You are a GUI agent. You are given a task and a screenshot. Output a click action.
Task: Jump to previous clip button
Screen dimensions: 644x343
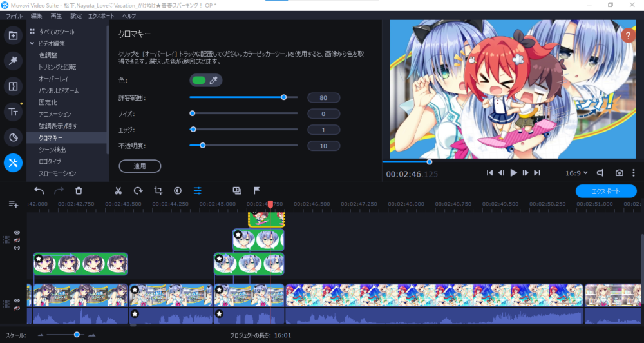tap(489, 173)
